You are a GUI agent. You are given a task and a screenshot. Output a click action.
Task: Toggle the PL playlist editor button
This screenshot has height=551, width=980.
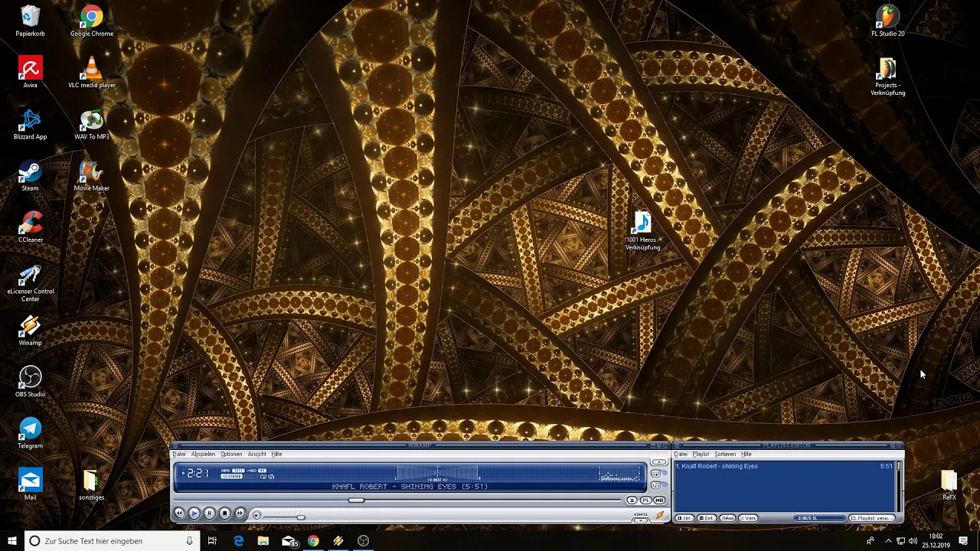coord(645,500)
